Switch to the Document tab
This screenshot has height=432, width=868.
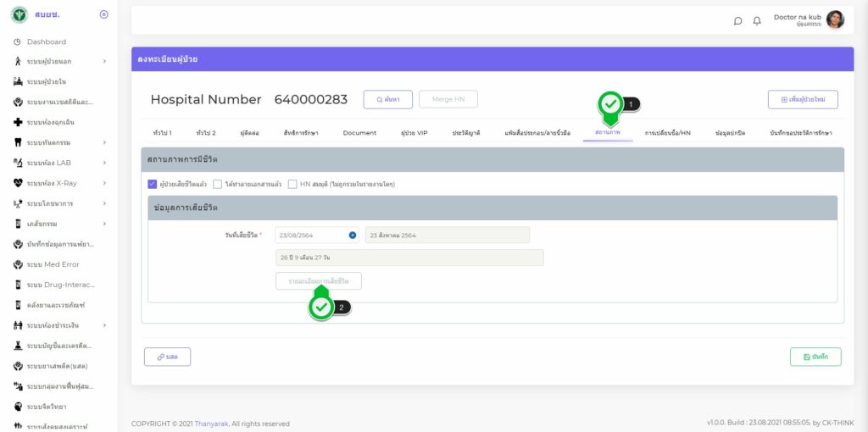[x=359, y=133]
